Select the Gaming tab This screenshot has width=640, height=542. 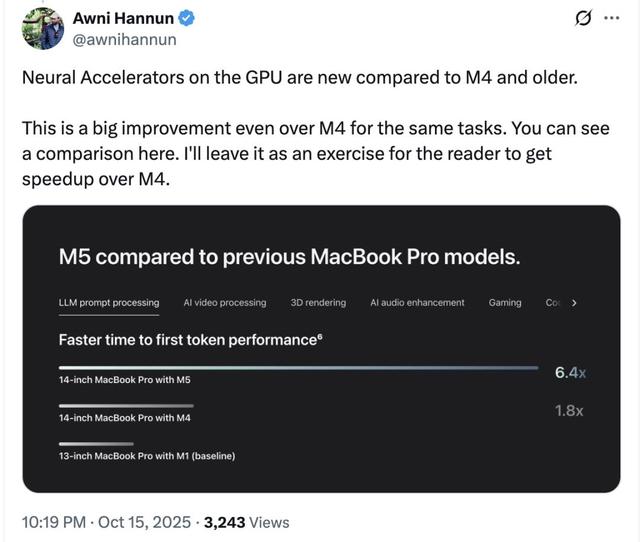click(x=505, y=302)
